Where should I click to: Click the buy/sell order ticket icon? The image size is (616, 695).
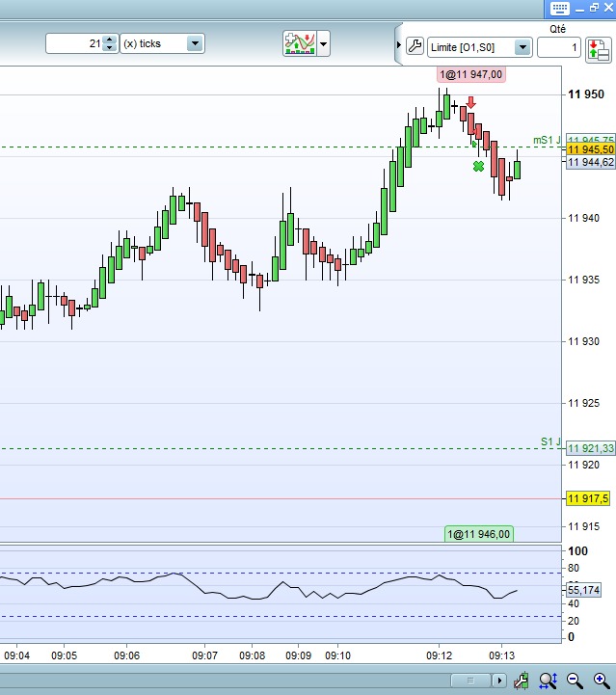pos(599,50)
